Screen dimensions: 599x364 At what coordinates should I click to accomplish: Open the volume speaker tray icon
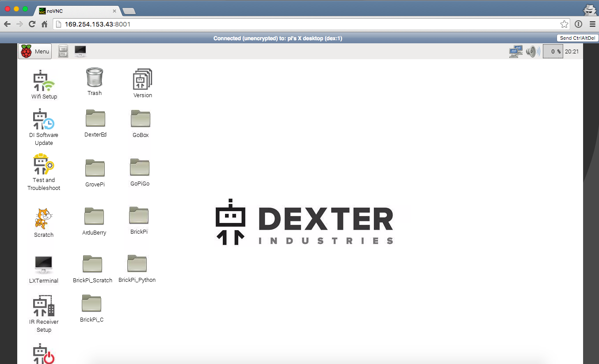pyautogui.click(x=533, y=51)
